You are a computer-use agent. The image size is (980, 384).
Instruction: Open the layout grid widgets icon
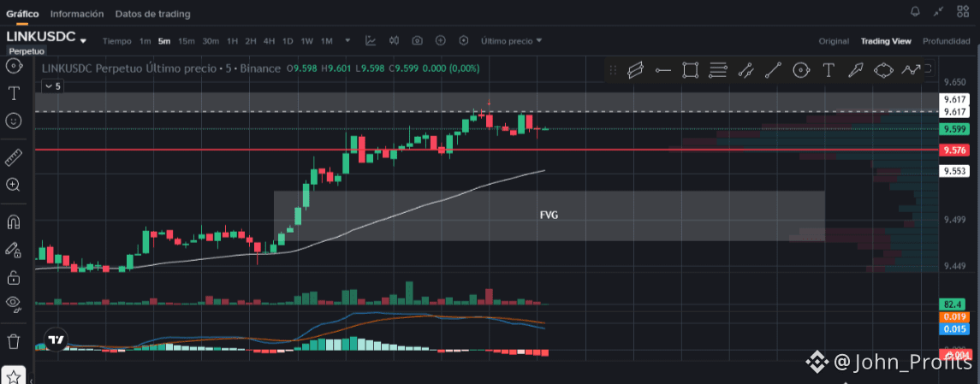pyautogui.click(x=963, y=11)
